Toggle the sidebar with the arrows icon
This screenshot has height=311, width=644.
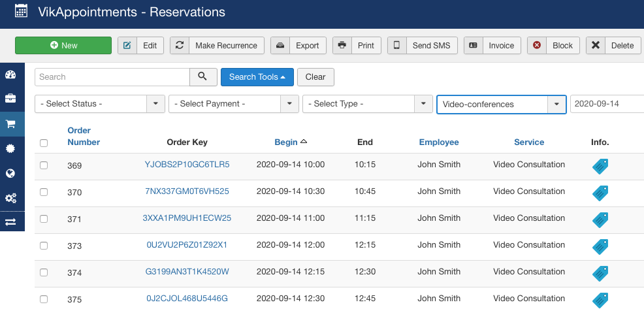(10, 222)
